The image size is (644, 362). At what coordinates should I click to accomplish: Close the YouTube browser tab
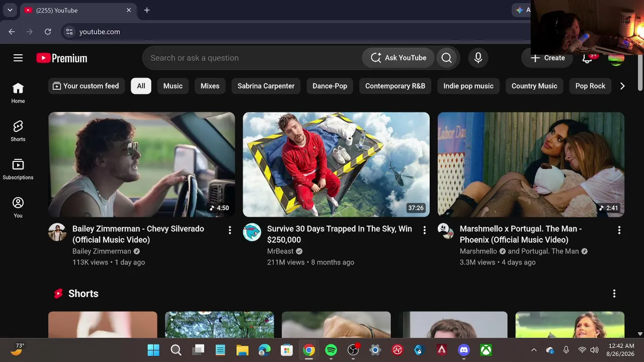point(129,10)
